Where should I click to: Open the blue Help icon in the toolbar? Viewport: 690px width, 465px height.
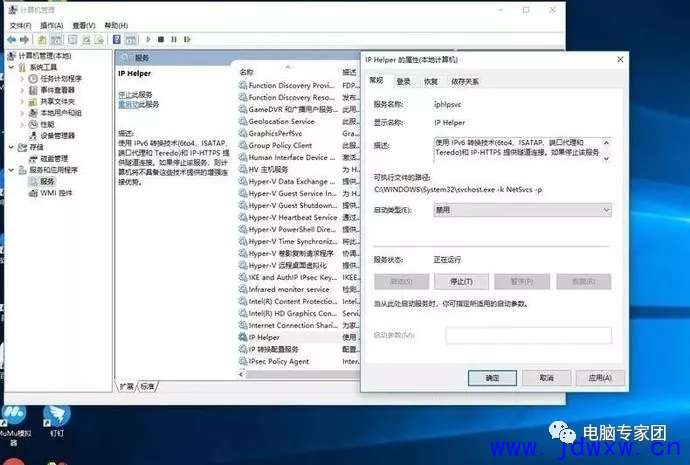[117, 40]
